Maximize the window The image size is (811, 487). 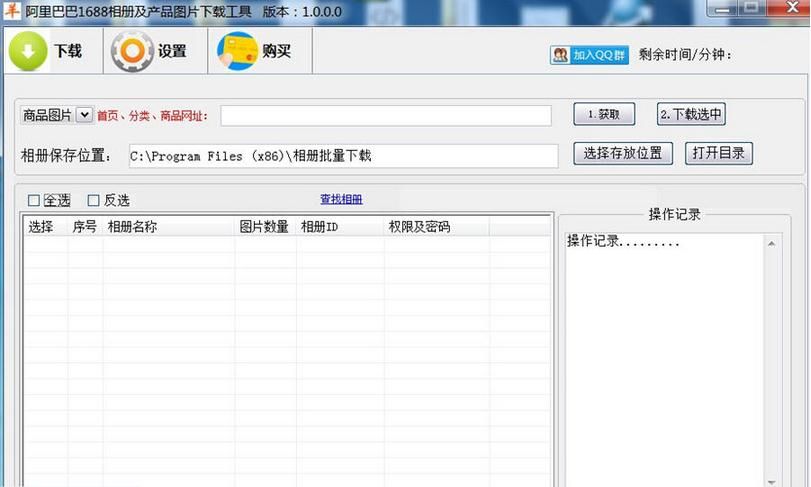coord(752,7)
